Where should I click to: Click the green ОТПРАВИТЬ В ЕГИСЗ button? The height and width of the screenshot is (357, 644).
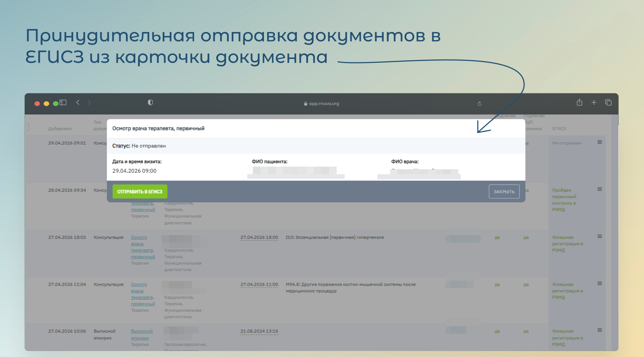tap(140, 191)
